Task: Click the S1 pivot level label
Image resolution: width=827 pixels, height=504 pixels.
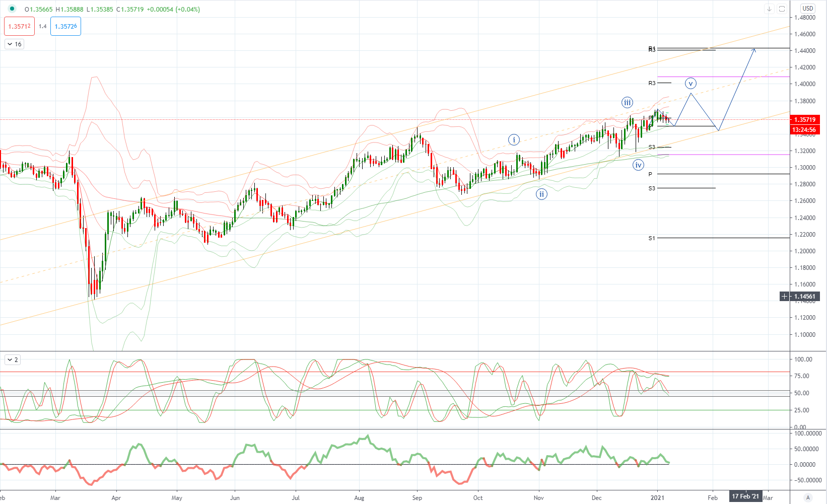Action: (652, 238)
